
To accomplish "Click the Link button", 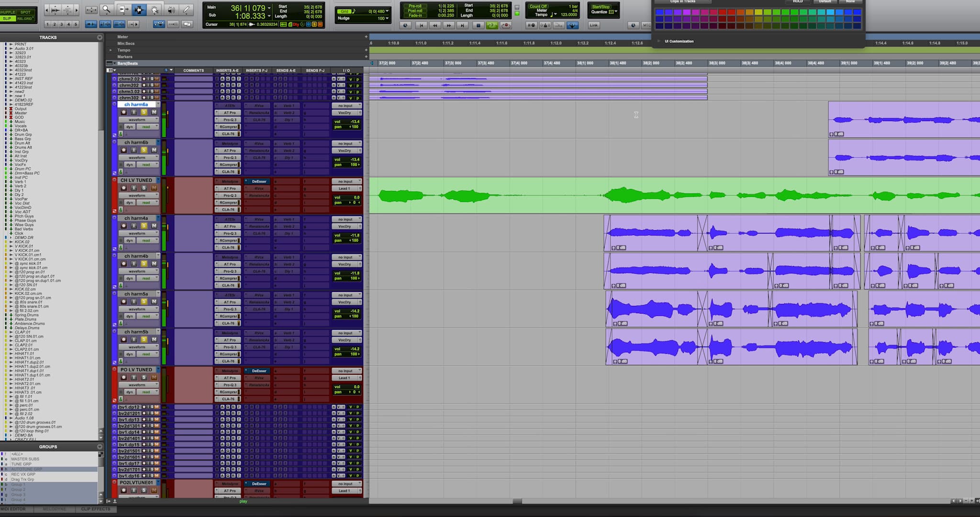I will click(593, 25).
